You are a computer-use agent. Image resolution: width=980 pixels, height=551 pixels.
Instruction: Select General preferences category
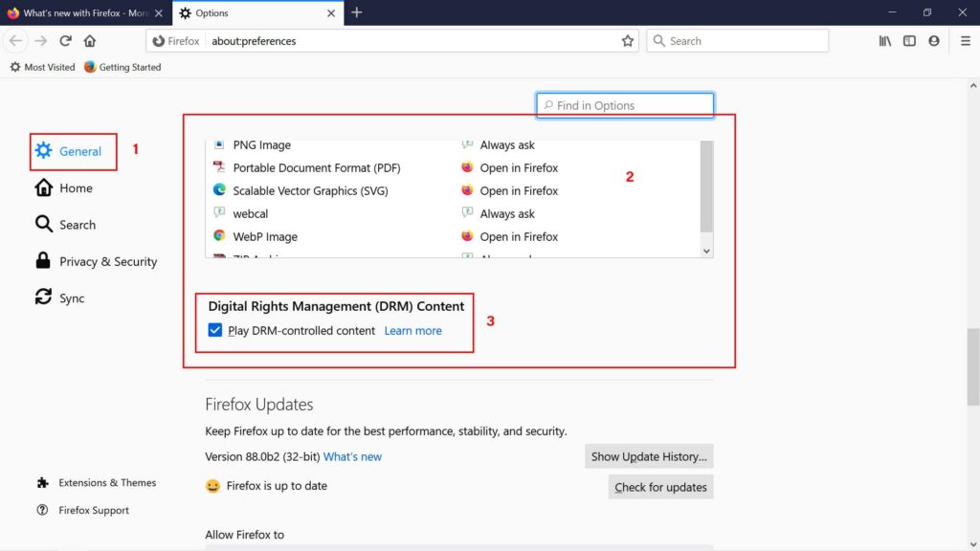coord(73,151)
